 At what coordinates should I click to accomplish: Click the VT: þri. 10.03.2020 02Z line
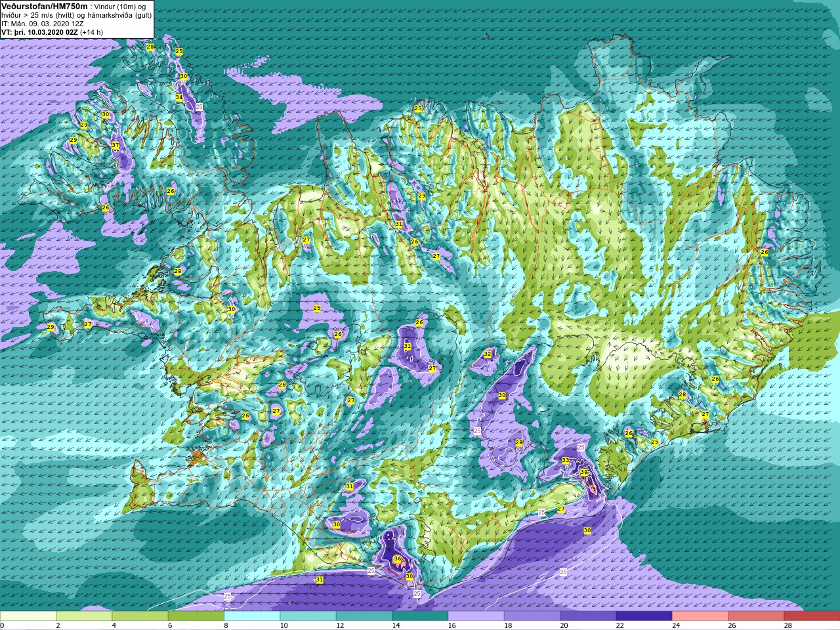[52, 31]
